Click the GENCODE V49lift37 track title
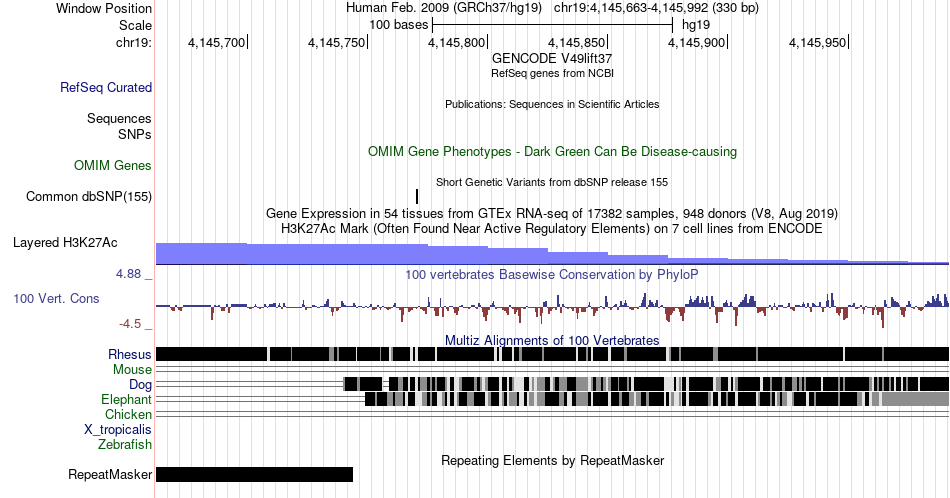 click(x=552, y=58)
